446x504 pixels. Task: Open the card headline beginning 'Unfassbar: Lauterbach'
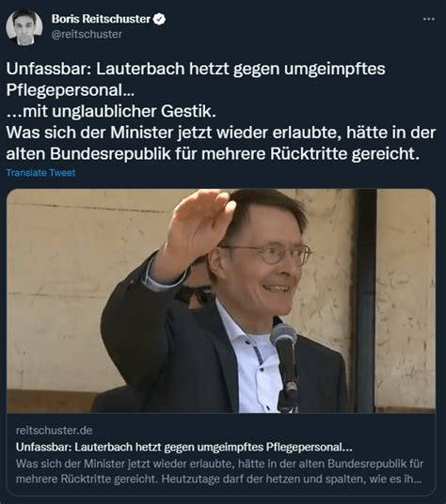[x=183, y=447]
